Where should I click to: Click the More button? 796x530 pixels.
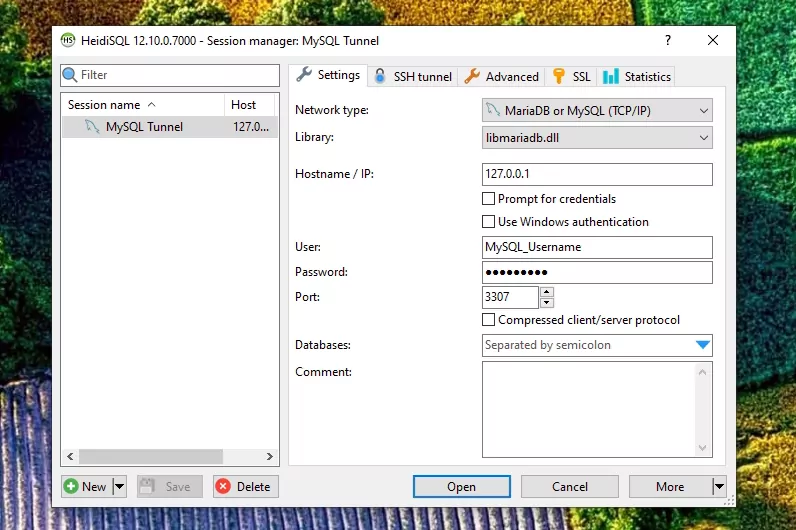coord(671,486)
